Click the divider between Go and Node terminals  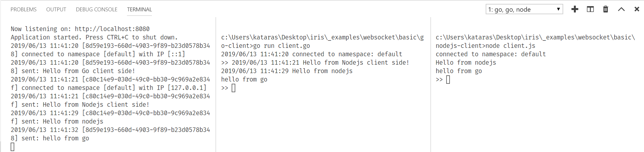(x=431, y=84)
